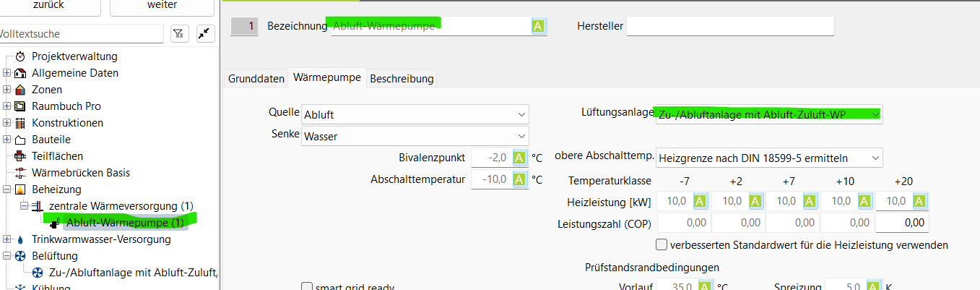Click the collapse tree arrows icon

tap(204, 33)
